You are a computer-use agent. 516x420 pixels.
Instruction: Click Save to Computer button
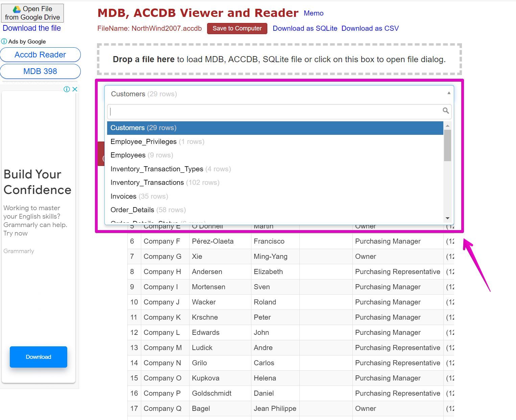(237, 28)
